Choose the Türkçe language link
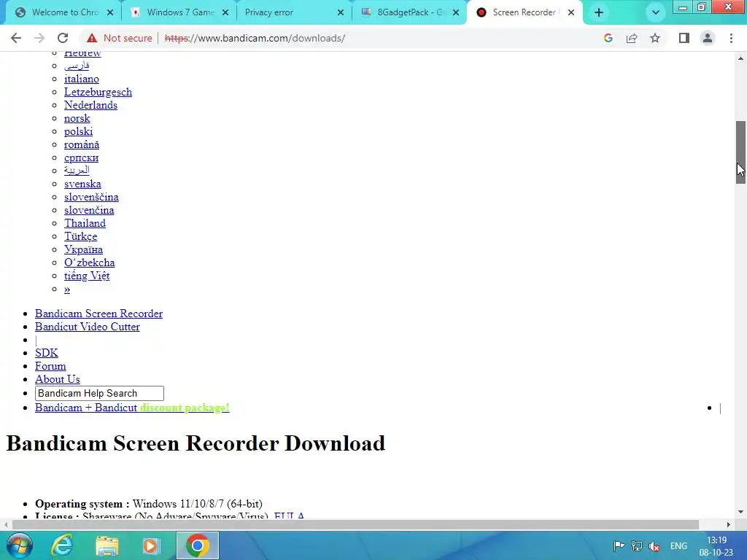Screen dimensions: 747x560 point(80,236)
